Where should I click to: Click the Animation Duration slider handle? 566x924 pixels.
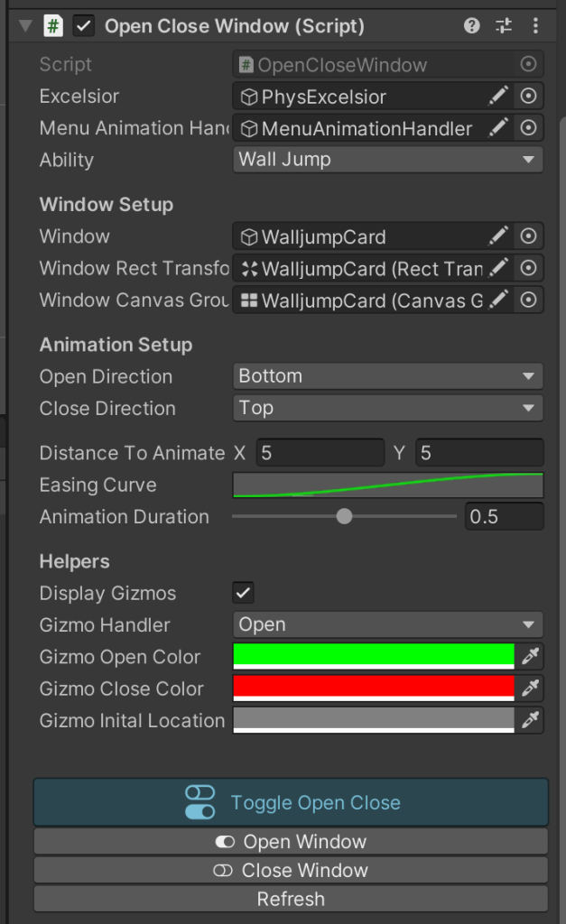click(344, 516)
